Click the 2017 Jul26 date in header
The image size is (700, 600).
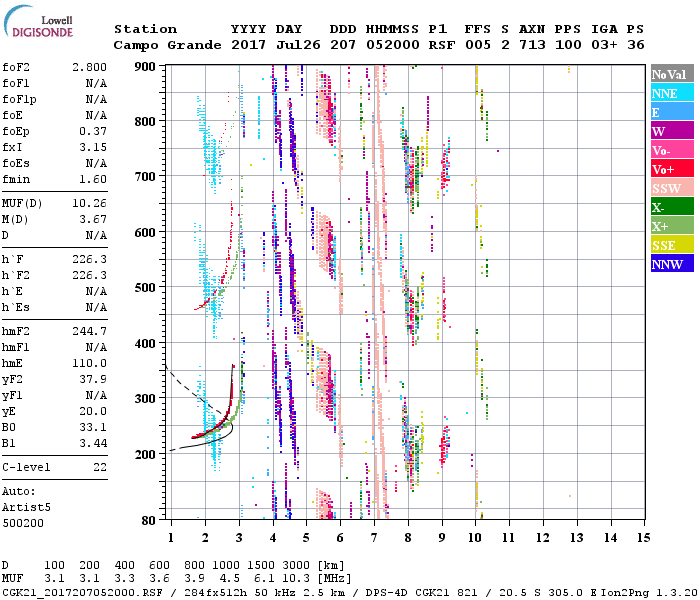[266, 45]
